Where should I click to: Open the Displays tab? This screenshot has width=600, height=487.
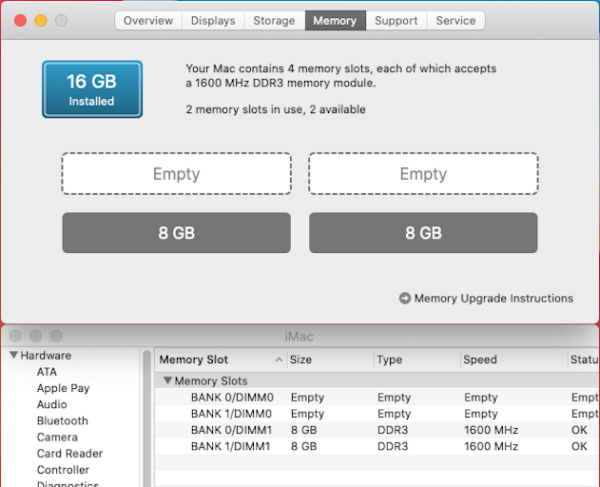point(213,21)
